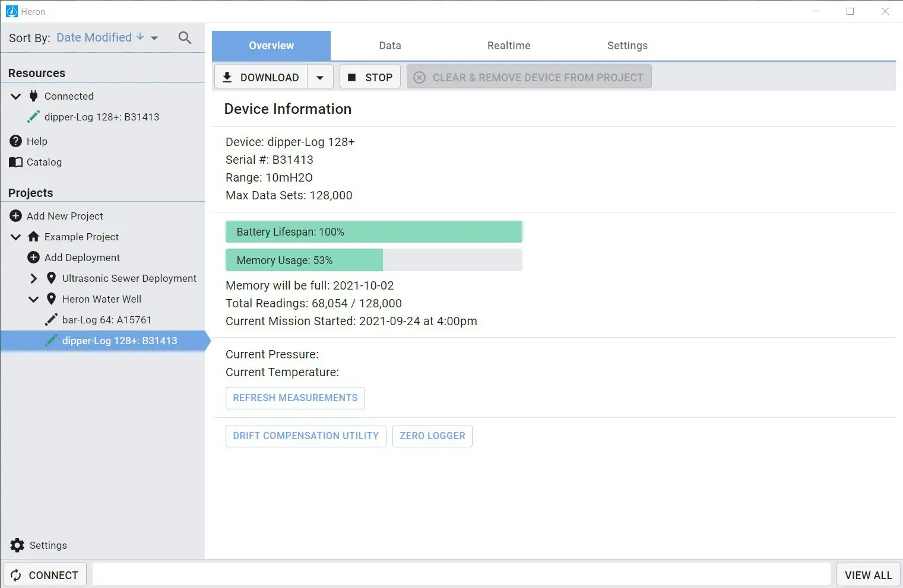Click the Refresh Measurements button

[x=295, y=398]
